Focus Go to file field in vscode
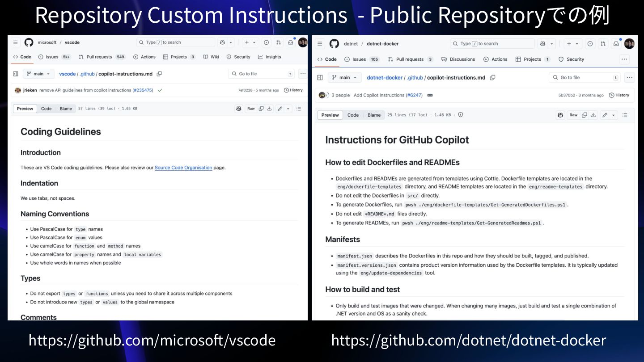Screen dimensions: 644x362 (x=261, y=74)
